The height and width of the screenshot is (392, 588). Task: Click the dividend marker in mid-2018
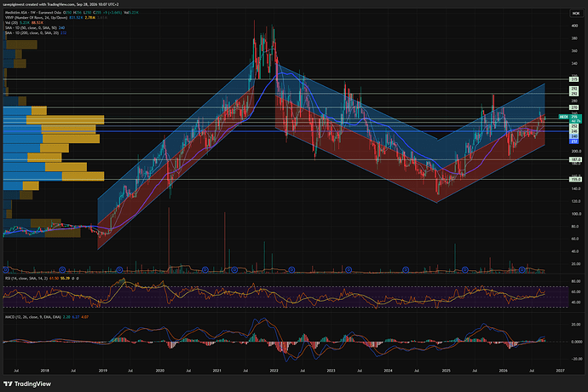click(x=62, y=269)
